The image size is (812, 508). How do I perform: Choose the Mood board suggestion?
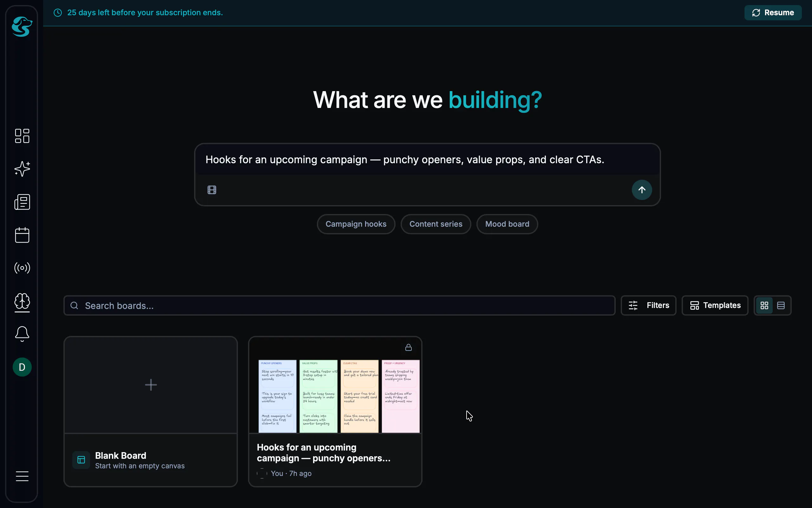[x=507, y=224]
